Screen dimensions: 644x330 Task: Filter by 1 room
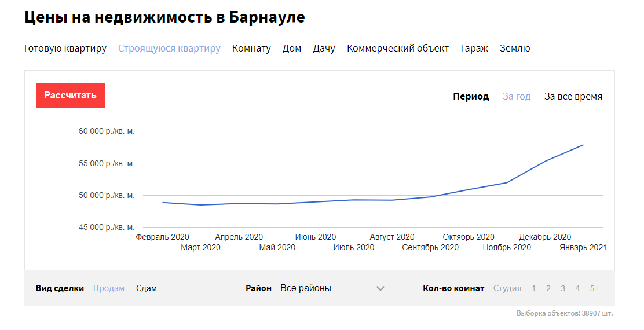pos(534,288)
